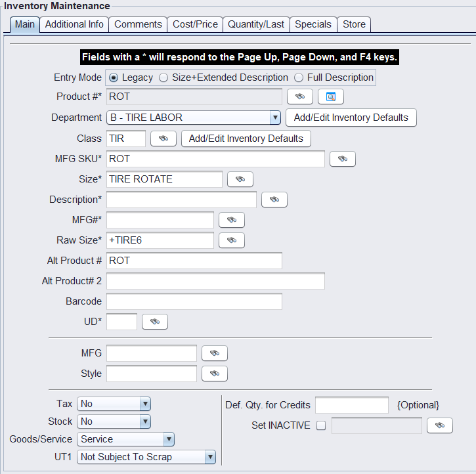Image resolution: width=476 pixels, height=474 pixels.
Task: Click the binoculars lookup icon beside Product #
Action: coord(300,97)
